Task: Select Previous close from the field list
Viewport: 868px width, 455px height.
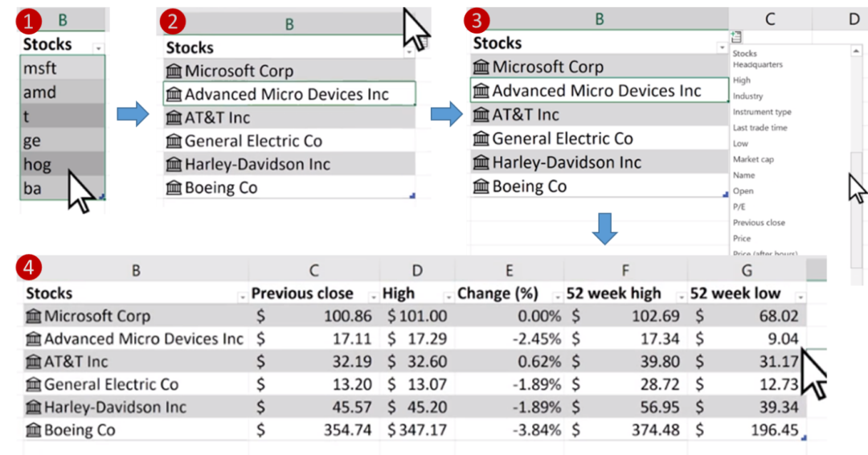Action: tap(759, 223)
